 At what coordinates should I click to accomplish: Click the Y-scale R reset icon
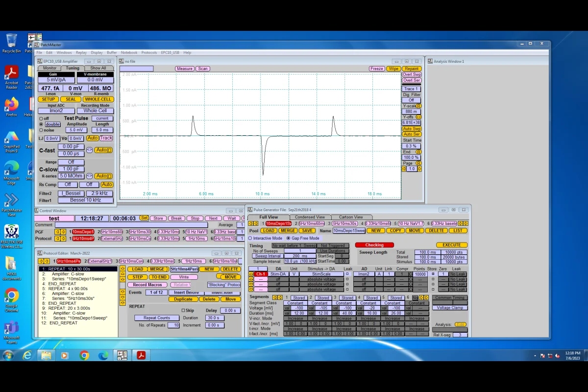pyautogui.click(x=418, y=106)
